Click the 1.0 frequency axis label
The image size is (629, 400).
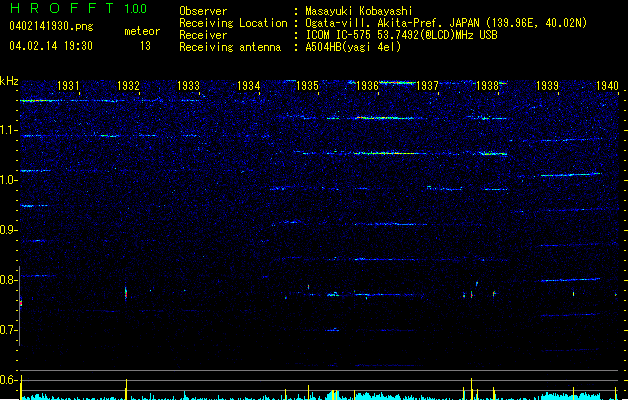(x=8, y=180)
